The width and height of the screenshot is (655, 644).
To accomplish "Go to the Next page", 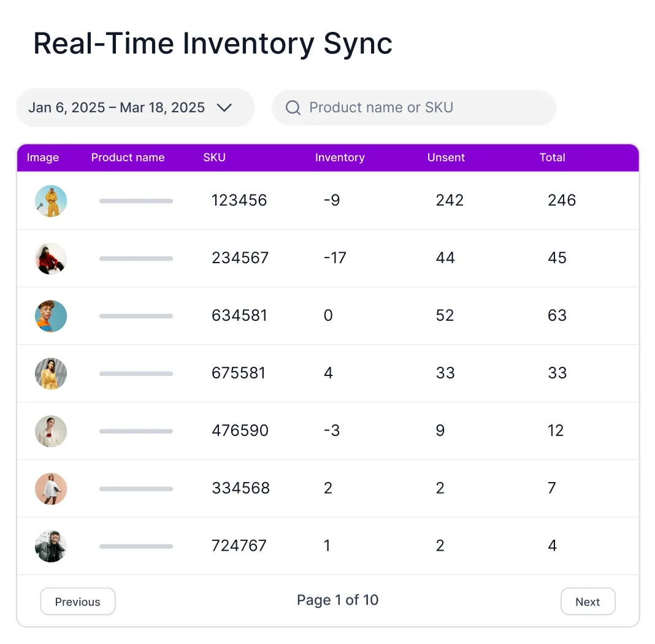I will pyautogui.click(x=588, y=602).
